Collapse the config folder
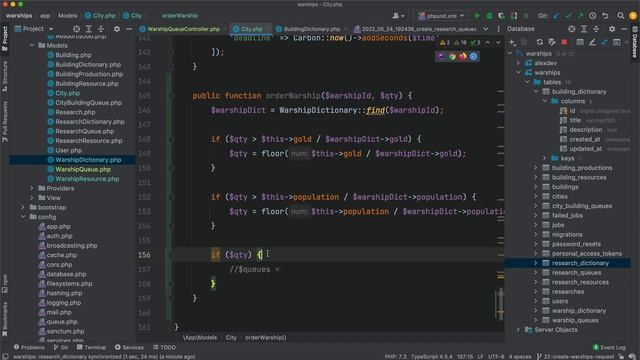 [23, 217]
